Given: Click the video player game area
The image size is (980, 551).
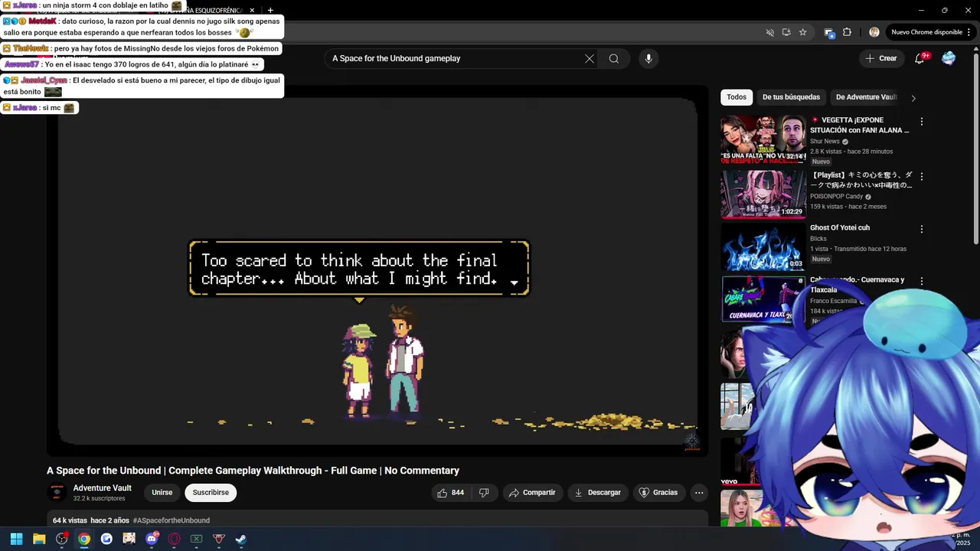Looking at the screenshot, I should (377, 272).
